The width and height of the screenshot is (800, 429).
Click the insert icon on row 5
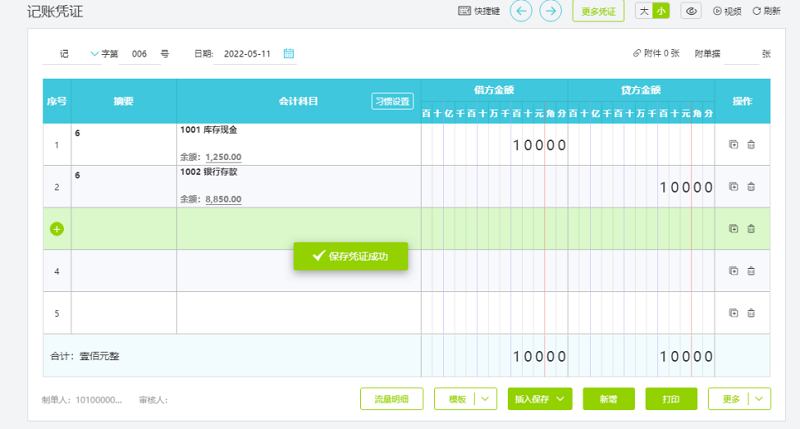[x=733, y=313]
